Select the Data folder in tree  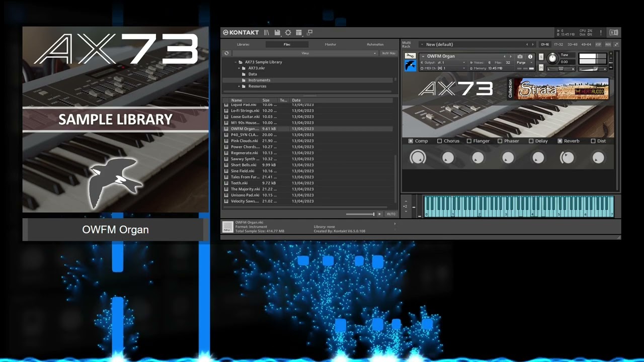click(253, 74)
